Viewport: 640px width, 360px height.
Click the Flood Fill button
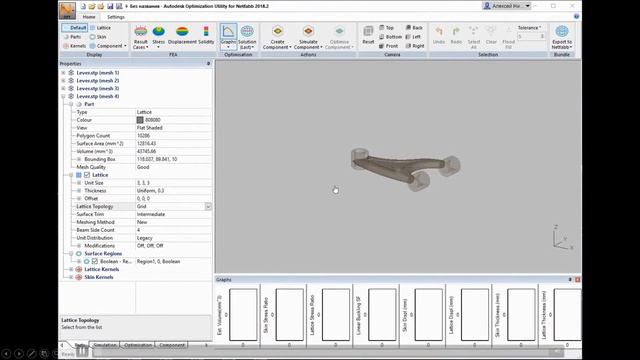click(x=509, y=37)
